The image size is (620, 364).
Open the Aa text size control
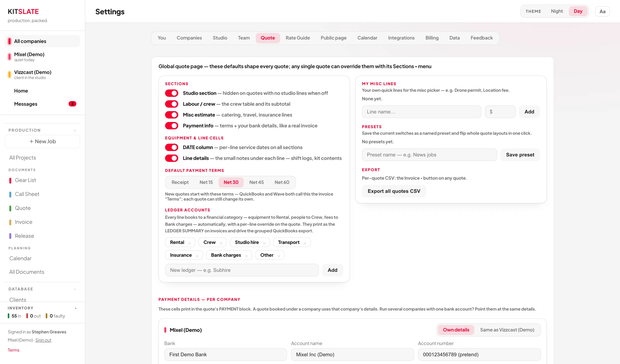coord(602,11)
